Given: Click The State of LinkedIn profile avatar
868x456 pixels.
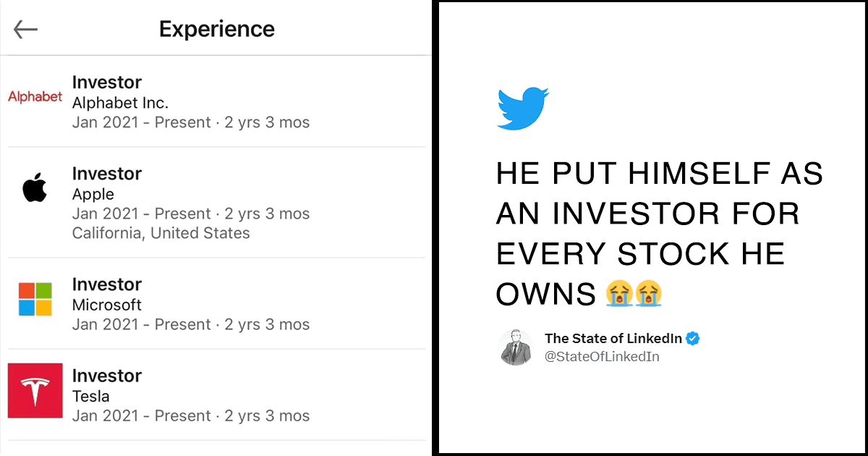Looking at the screenshot, I should pos(516,346).
